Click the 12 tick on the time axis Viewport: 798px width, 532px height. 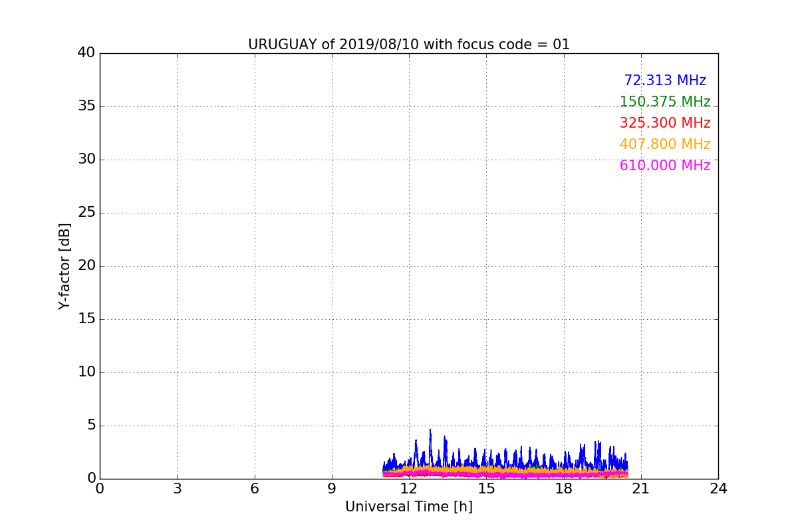409,489
